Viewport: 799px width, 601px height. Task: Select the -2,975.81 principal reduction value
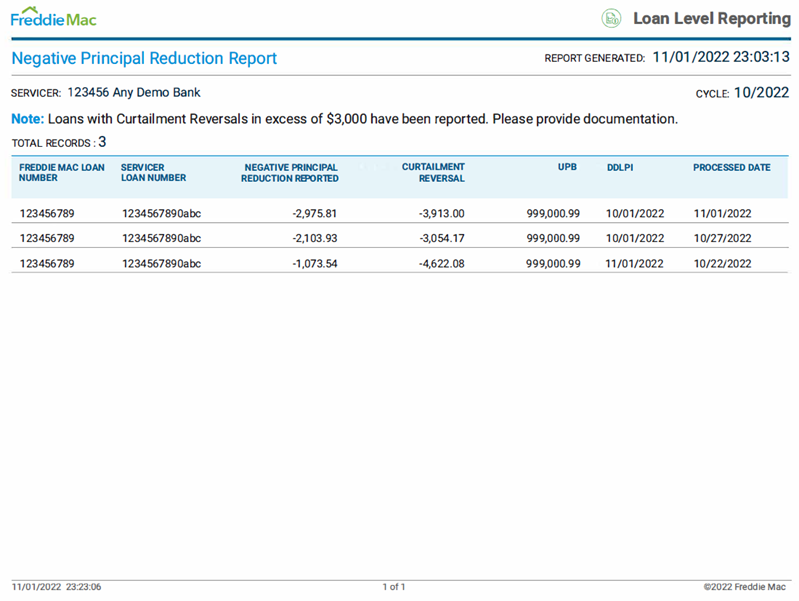point(313,213)
